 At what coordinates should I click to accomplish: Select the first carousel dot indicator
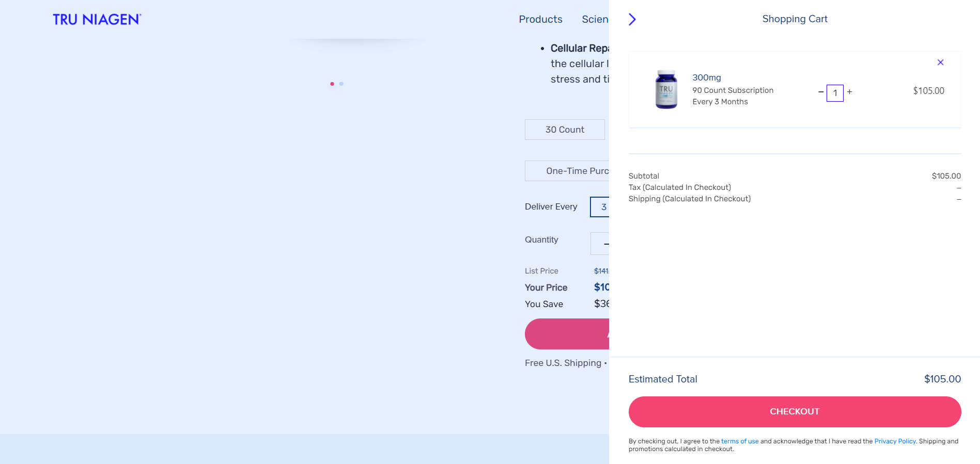(x=332, y=84)
